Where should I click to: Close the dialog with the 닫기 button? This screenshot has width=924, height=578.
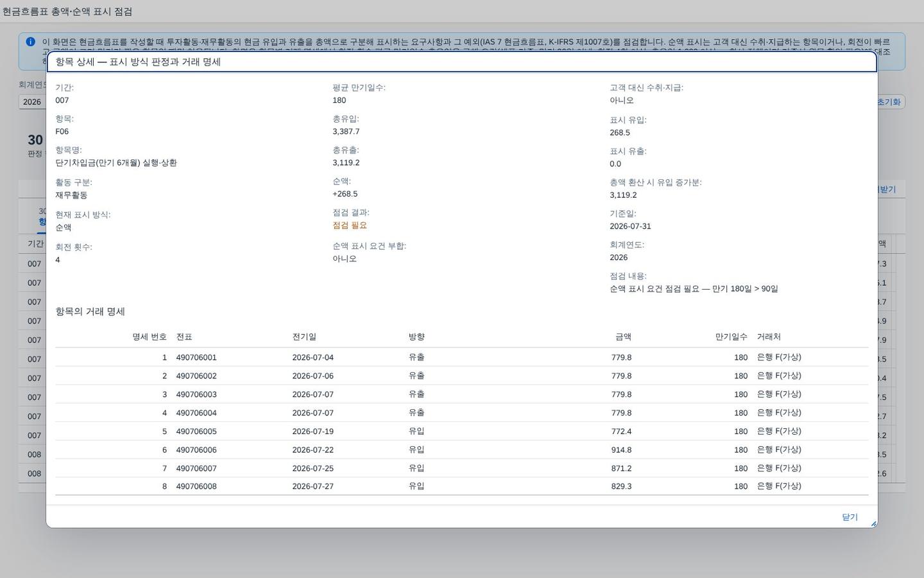point(850,517)
